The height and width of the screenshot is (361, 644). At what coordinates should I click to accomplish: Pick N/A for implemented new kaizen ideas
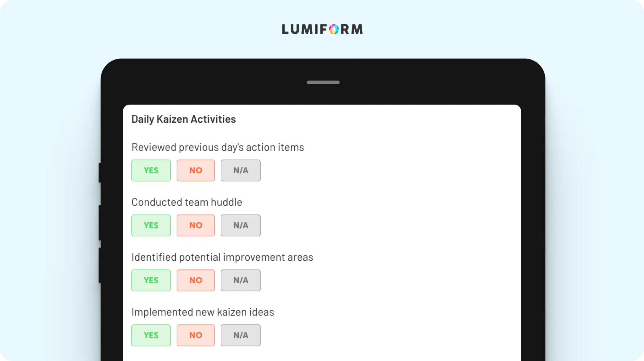241,335
